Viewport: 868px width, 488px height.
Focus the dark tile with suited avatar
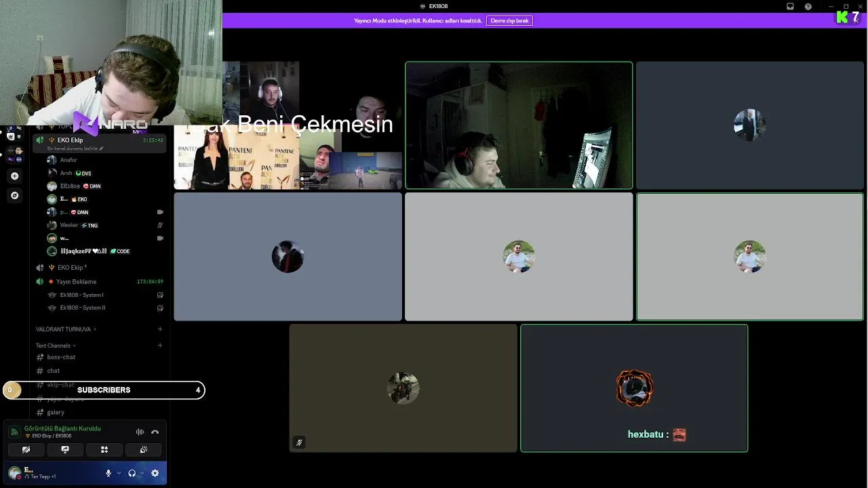[749, 125]
